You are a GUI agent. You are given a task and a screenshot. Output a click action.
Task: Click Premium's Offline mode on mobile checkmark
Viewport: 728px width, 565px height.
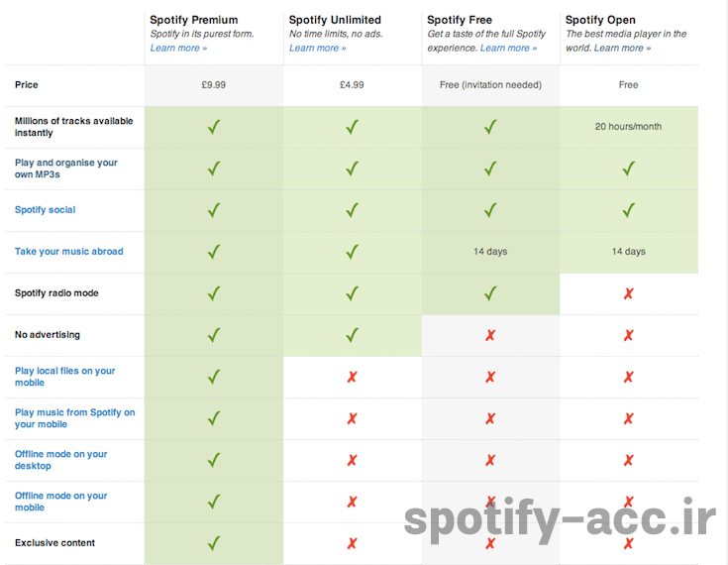pos(213,502)
